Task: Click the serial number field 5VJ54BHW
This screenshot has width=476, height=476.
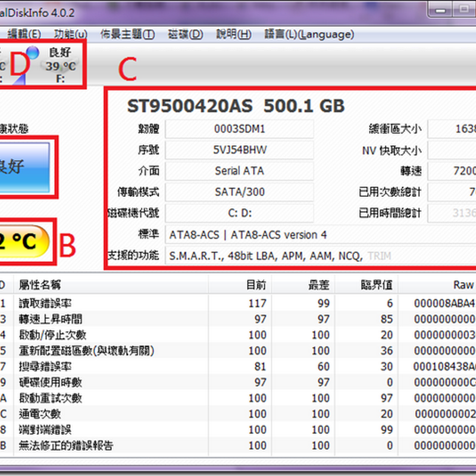Action: click(239, 150)
